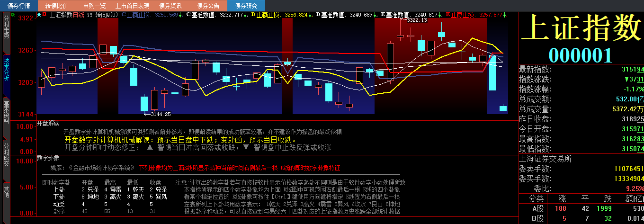Click the E止赢止损 3257.877 readout
644x224 pixels.
pos(476,15)
